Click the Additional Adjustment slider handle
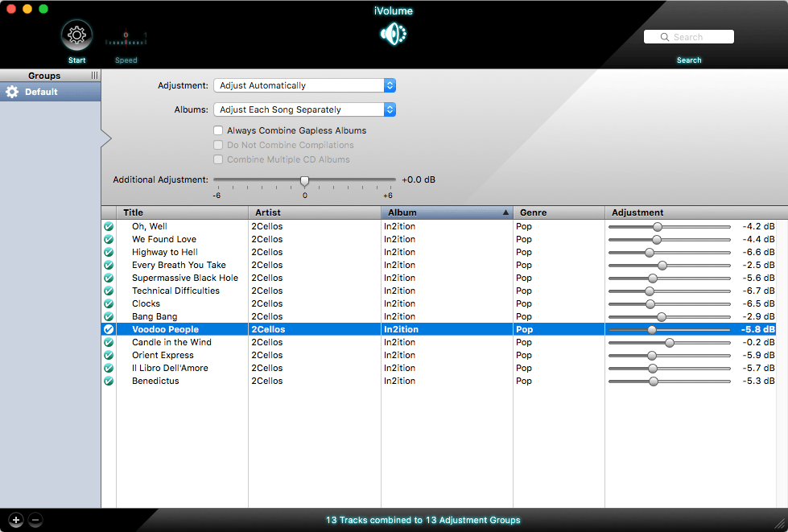Screen dimensions: 788x532 click(304, 179)
